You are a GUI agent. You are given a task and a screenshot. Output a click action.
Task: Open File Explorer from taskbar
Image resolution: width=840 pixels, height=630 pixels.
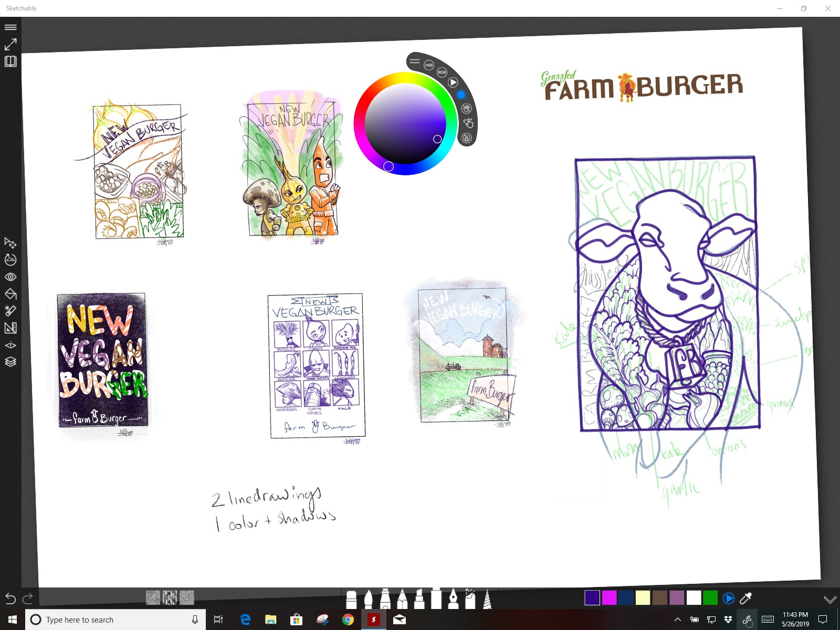(270, 619)
